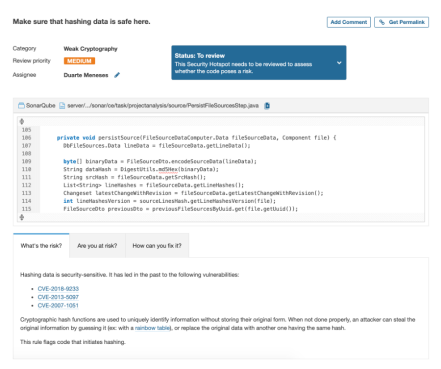Click the file icon before server path
Image resolution: width=441 pixels, height=369 pixels.
[x=62, y=106]
